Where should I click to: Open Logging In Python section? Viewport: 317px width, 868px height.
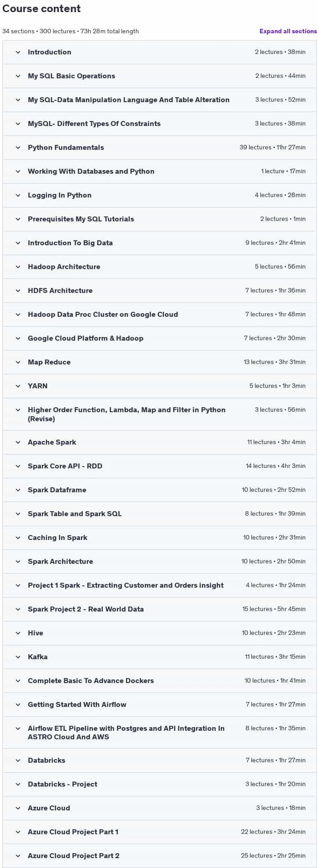tap(160, 195)
